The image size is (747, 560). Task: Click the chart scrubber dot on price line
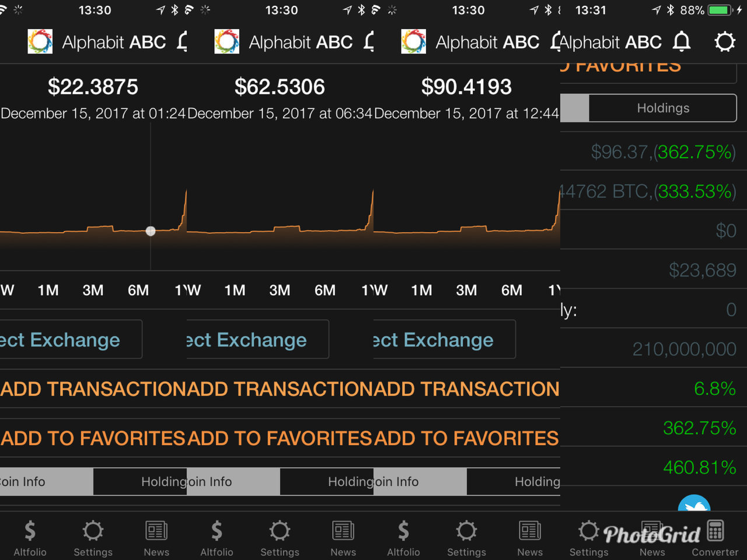coord(151,231)
